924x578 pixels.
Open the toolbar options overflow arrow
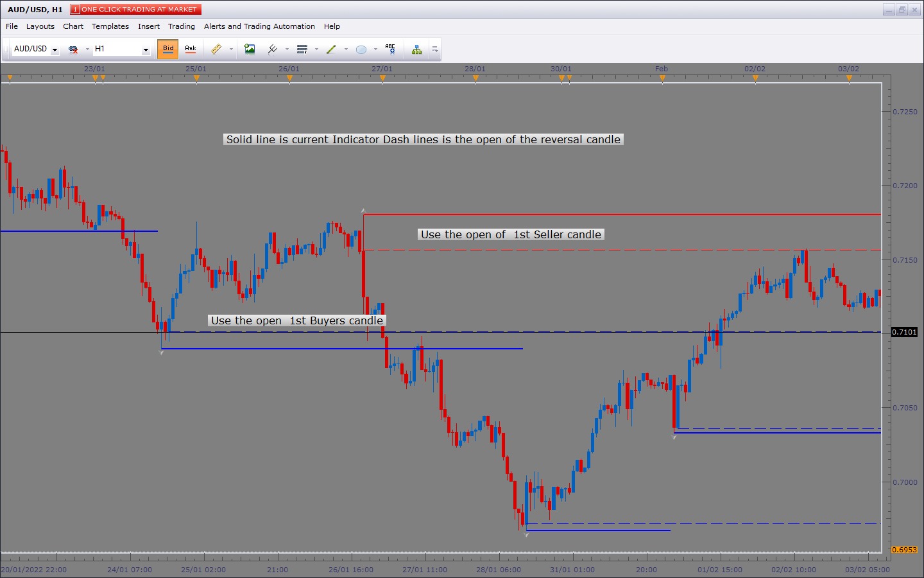pos(435,49)
